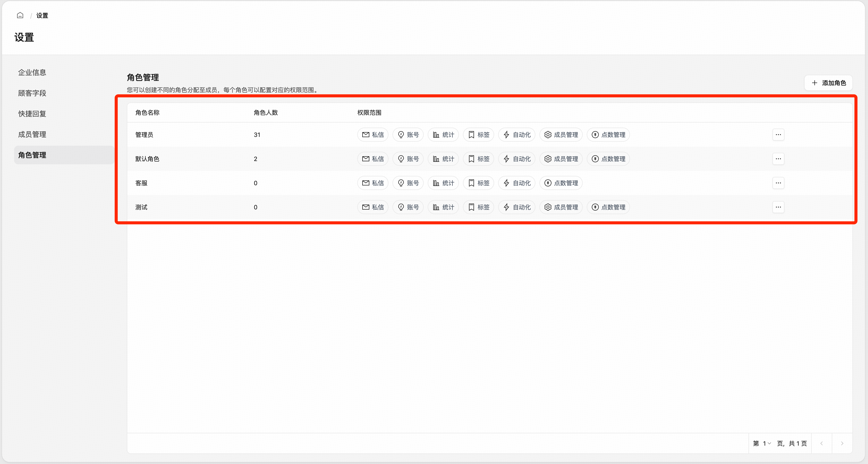Expand the page number selector
Image resolution: width=868 pixels, height=464 pixels.
pyautogui.click(x=767, y=443)
